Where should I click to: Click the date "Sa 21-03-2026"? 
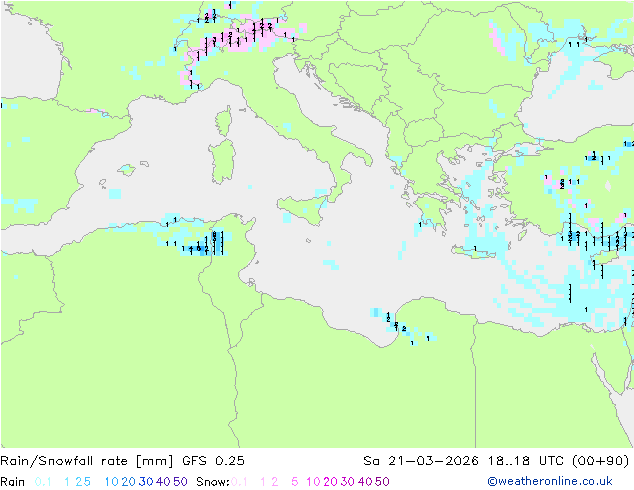click(421, 461)
